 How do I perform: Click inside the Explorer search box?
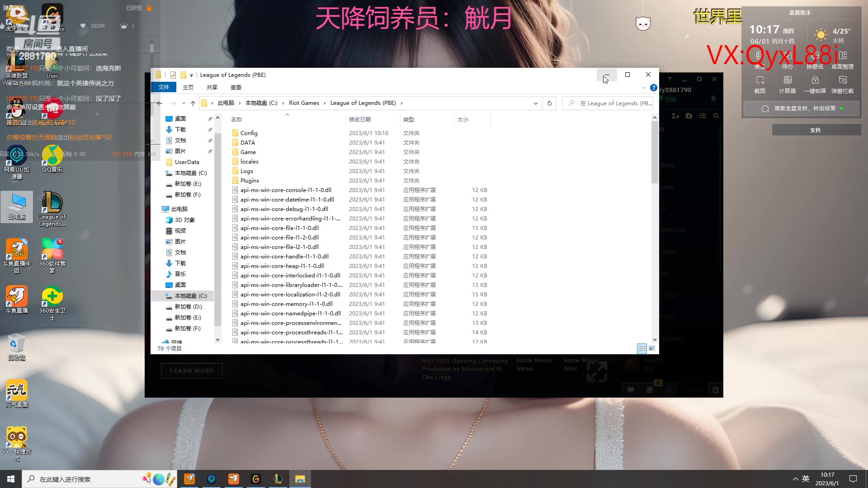tap(608, 103)
